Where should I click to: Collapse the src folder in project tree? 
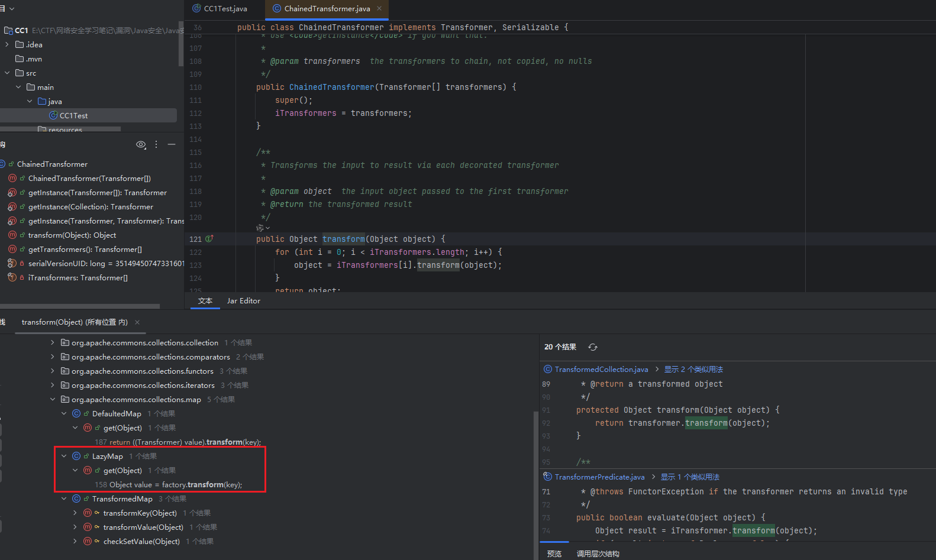click(x=7, y=73)
